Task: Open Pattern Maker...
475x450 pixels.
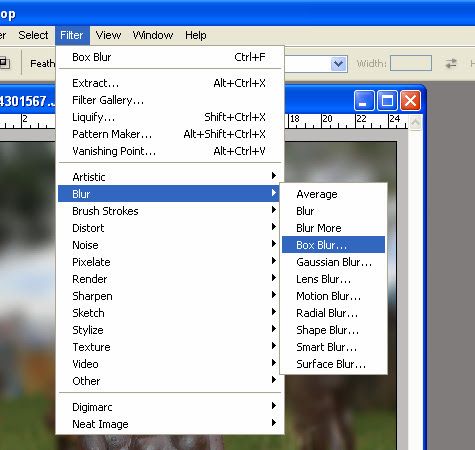Action: tap(170, 134)
